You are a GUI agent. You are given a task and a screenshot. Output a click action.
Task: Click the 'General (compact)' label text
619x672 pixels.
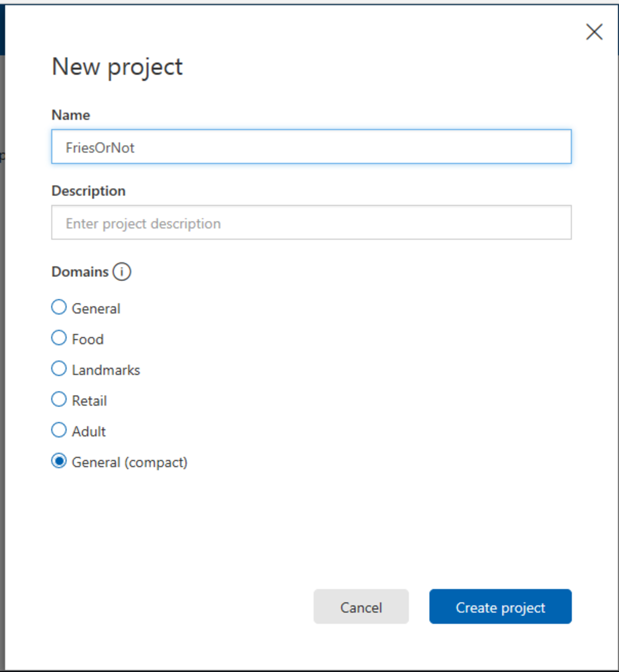[130, 462]
